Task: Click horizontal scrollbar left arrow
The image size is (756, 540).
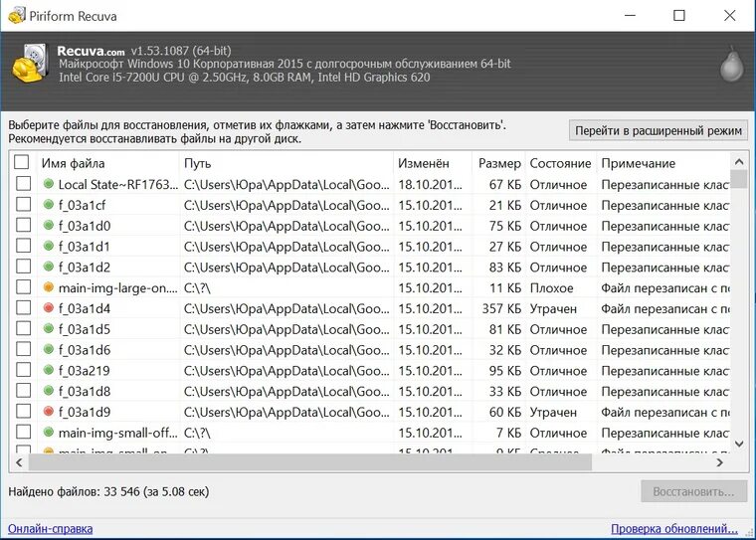Action: pos(19,462)
